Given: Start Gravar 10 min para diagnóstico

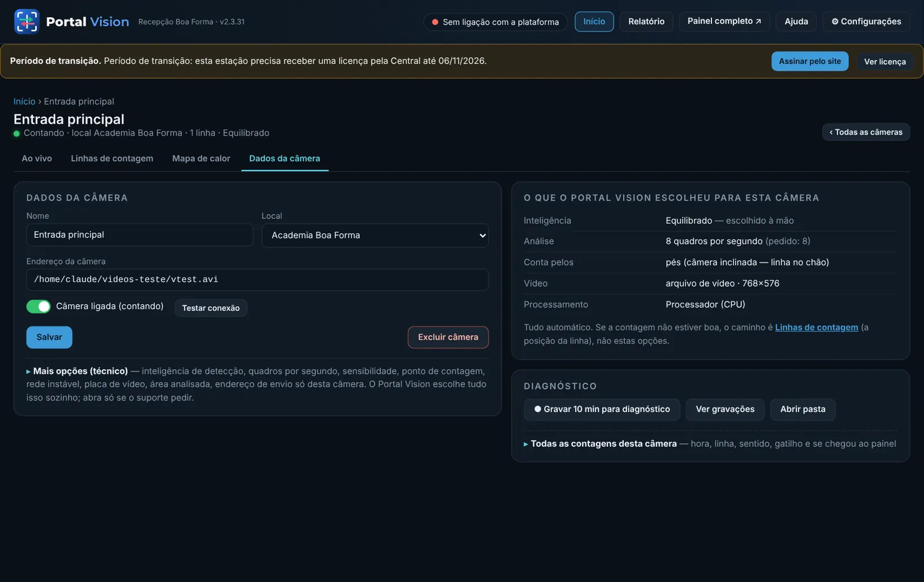Looking at the screenshot, I should tap(602, 409).
